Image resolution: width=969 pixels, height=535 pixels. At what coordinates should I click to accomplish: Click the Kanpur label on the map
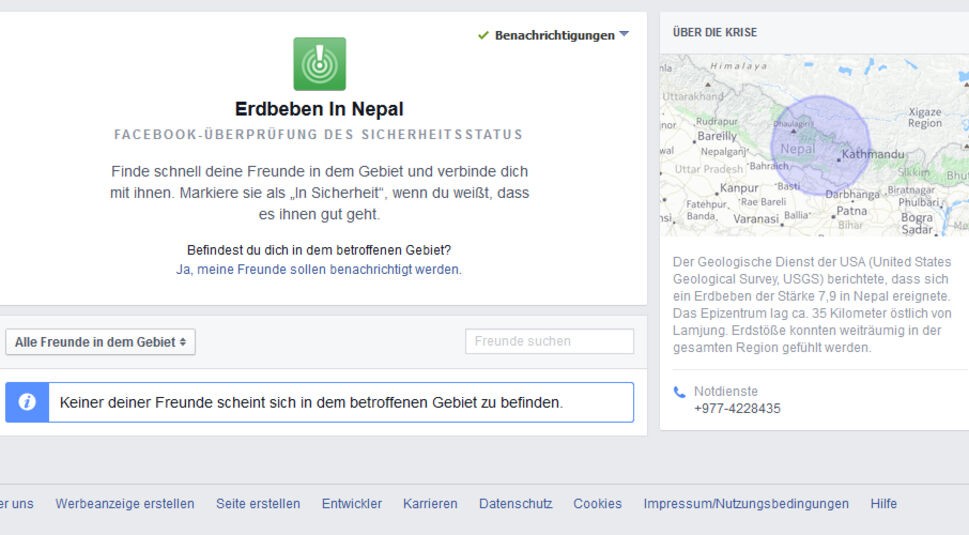pos(738,188)
